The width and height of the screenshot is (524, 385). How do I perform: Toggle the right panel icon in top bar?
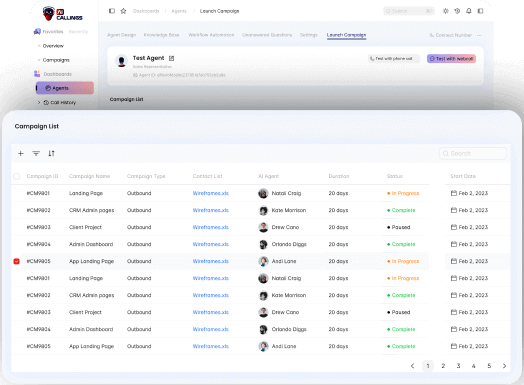click(480, 11)
